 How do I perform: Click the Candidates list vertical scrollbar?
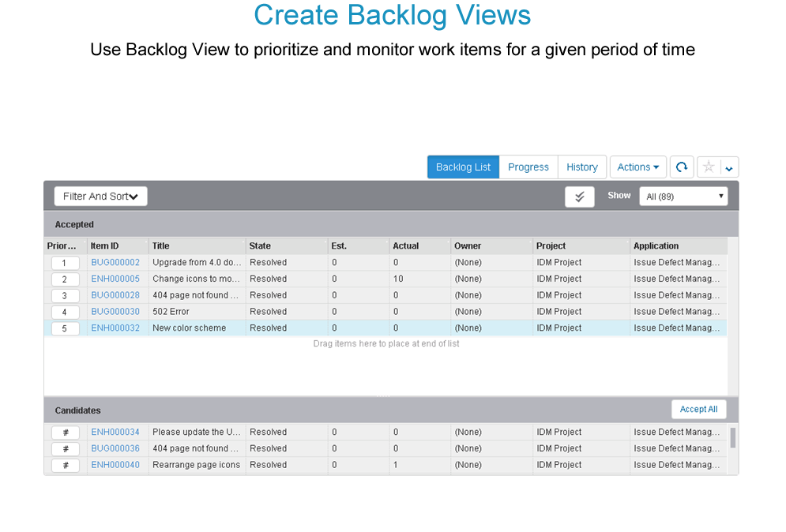[x=732, y=438]
